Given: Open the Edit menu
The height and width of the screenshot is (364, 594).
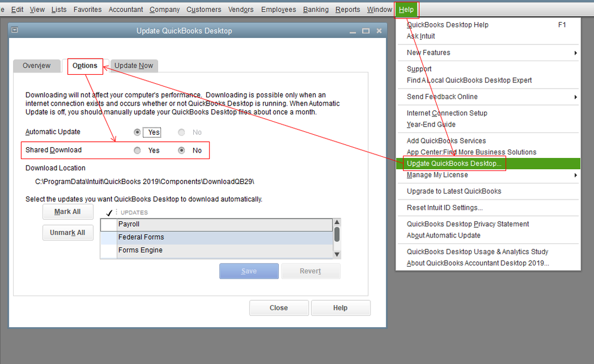Looking at the screenshot, I should click(x=17, y=10).
